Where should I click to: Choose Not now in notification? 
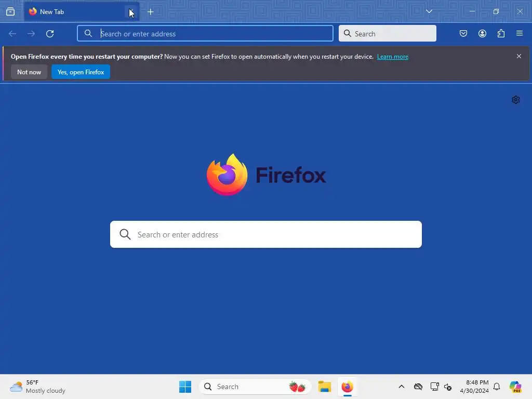(x=29, y=72)
